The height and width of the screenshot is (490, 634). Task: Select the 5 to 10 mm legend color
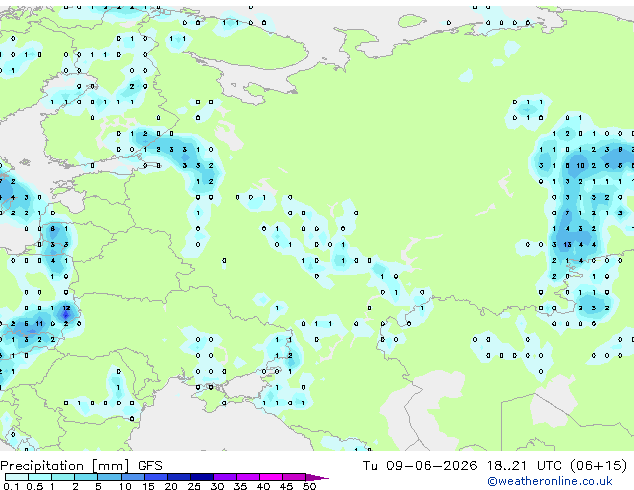coord(110,477)
